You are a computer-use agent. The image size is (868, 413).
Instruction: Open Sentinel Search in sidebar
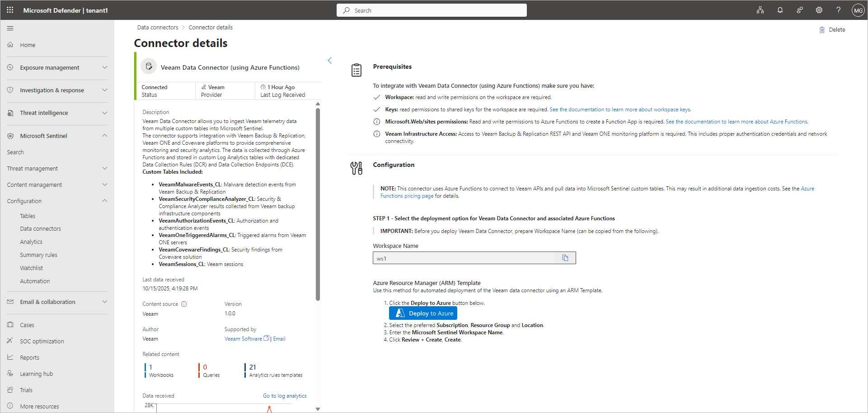click(x=15, y=152)
